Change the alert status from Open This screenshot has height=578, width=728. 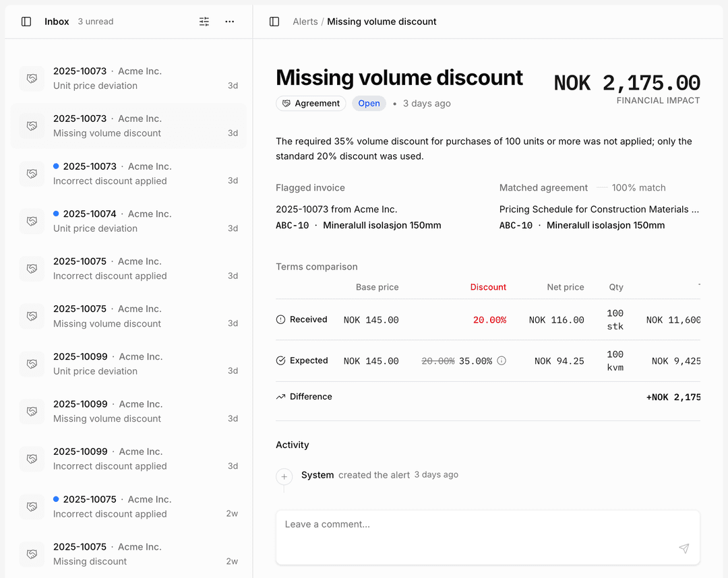[x=369, y=103]
